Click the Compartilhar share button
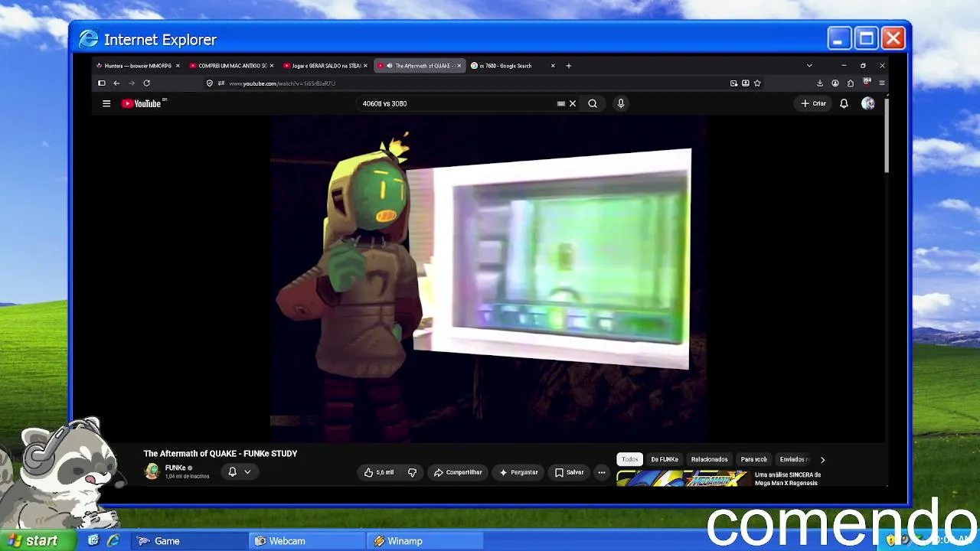This screenshot has height=551, width=980. tap(458, 473)
